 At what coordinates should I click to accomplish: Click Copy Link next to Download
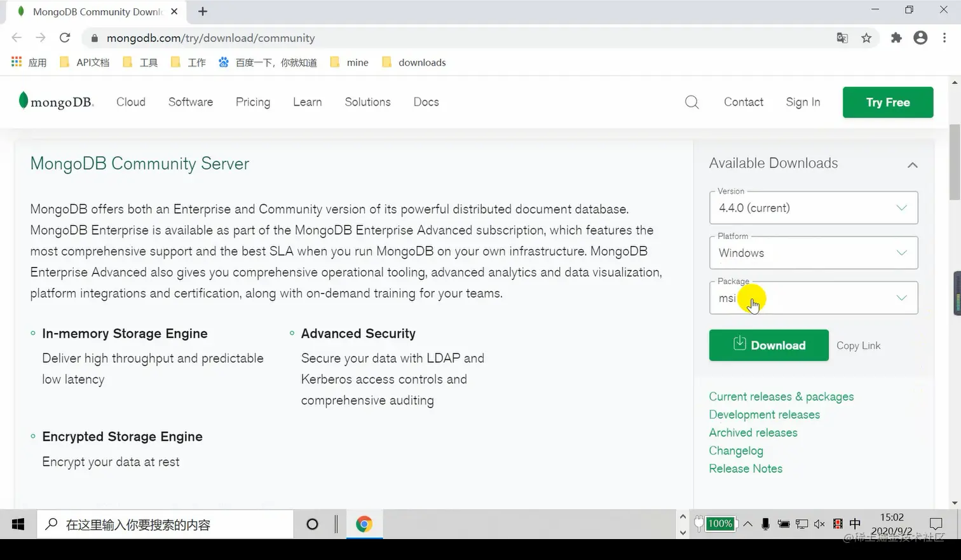click(858, 346)
